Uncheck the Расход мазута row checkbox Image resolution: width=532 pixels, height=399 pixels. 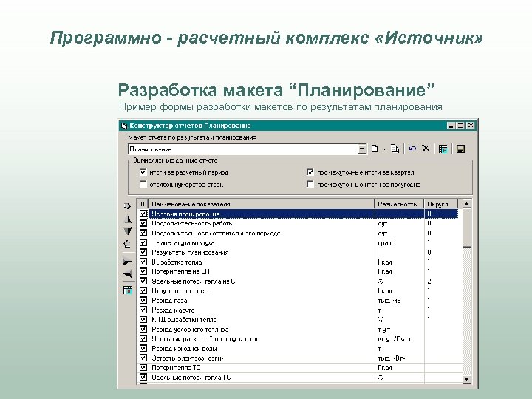(143, 310)
